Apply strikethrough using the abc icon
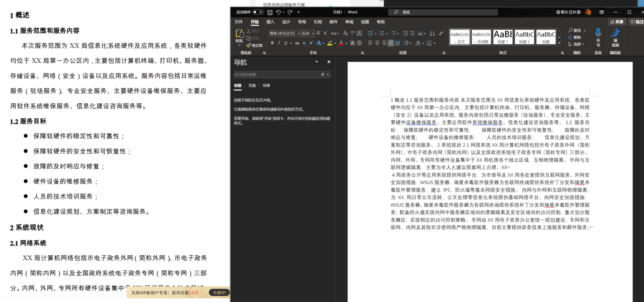Image resolution: width=644 pixels, height=302 pixels. [x=297, y=43]
